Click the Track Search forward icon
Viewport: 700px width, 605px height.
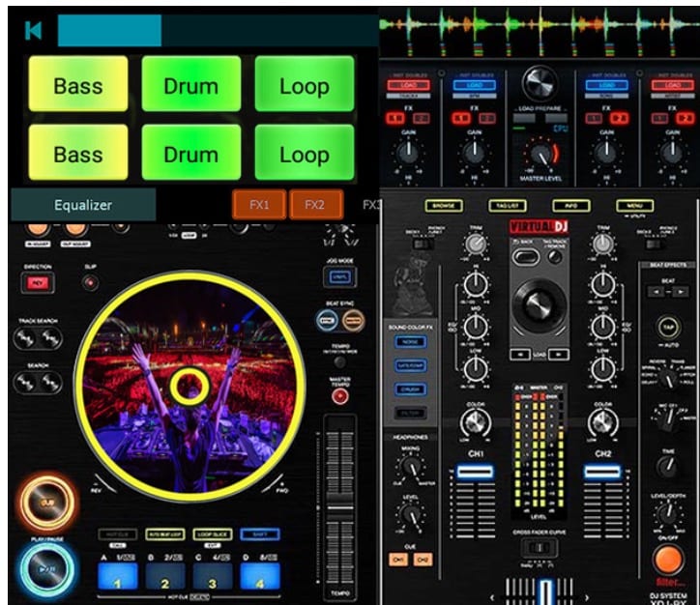[50, 338]
